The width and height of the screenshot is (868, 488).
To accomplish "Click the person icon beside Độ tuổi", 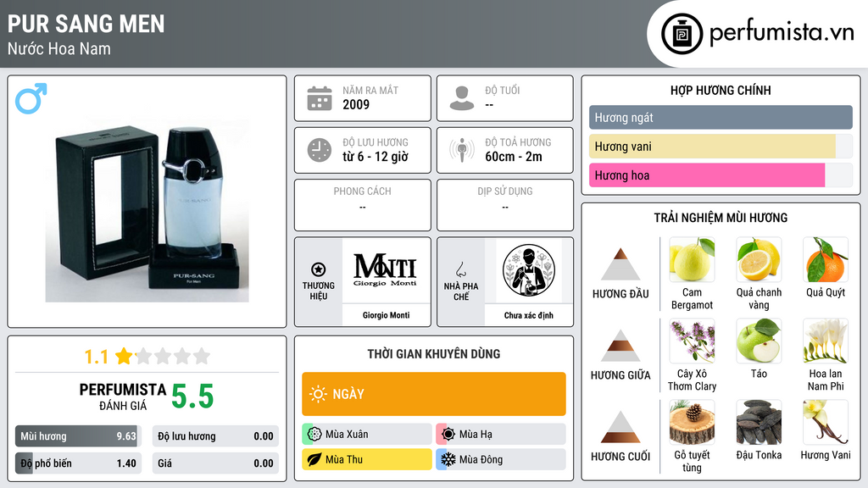I will point(462,98).
